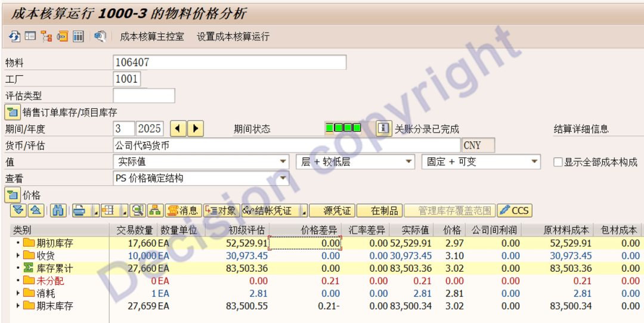
Task: Open the 层 + 较低层 dropdown
Action: click(x=408, y=162)
